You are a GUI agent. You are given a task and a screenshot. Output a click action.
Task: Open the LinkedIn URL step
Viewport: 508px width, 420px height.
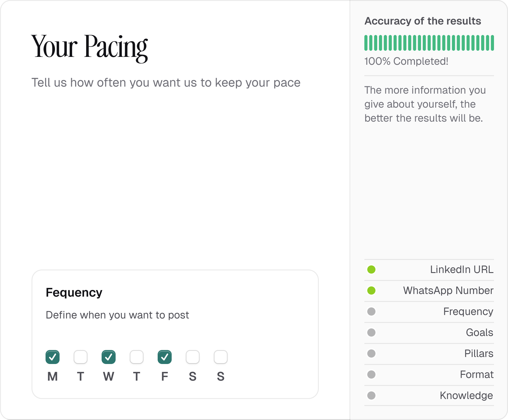tap(462, 269)
